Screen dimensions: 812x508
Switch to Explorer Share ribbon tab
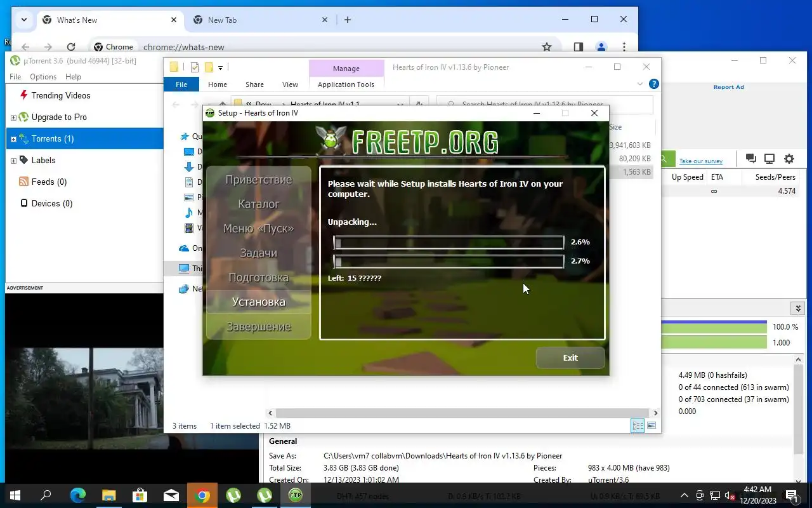tap(254, 84)
